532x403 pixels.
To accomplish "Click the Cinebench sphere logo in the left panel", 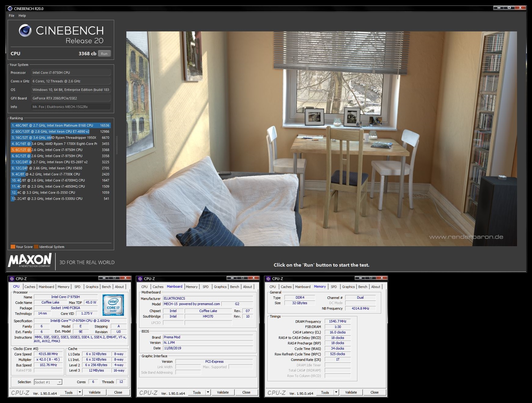I will [x=25, y=31].
